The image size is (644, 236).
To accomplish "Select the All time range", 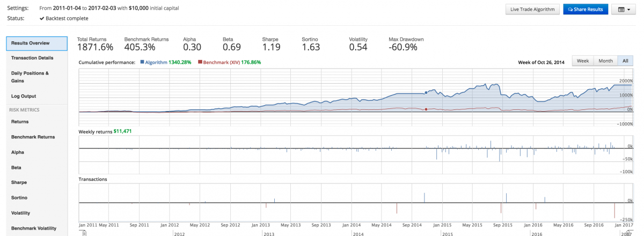I will click(x=625, y=61).
